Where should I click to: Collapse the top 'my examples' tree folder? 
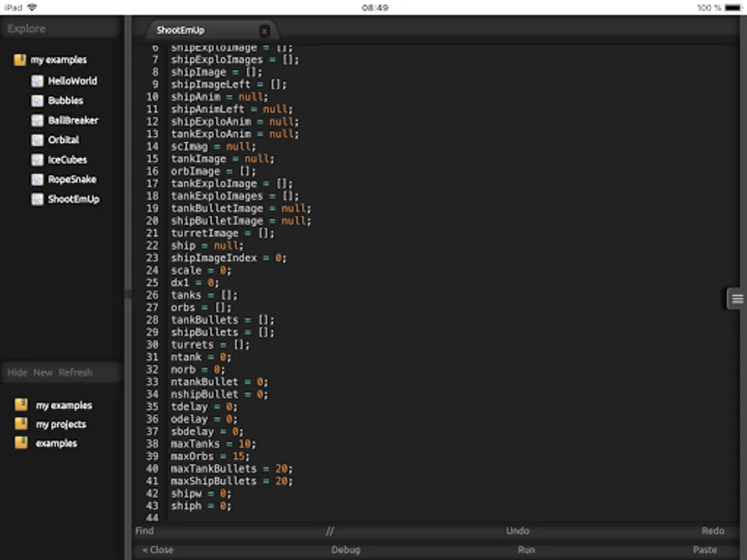(59, 60)
